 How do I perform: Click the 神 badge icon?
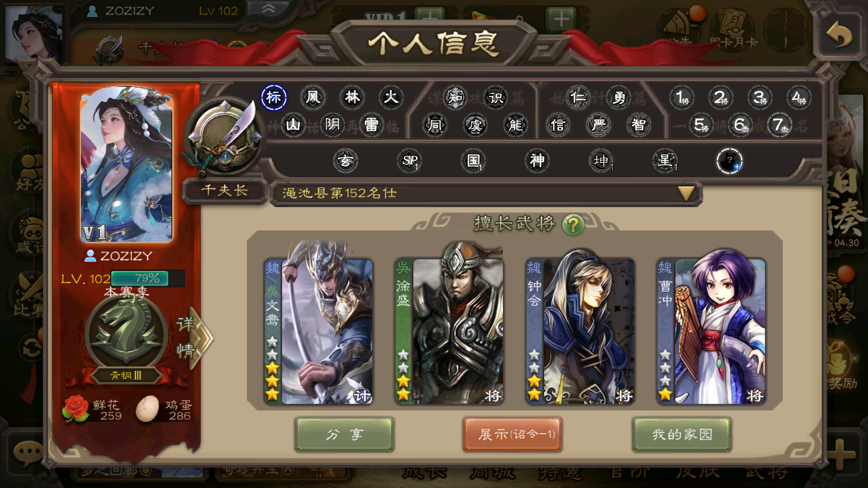tap(537, 160)
